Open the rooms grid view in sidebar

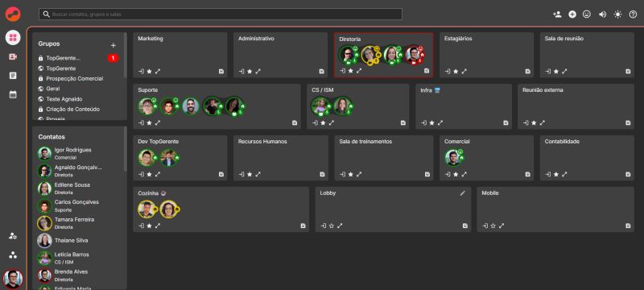pos(13,38)
